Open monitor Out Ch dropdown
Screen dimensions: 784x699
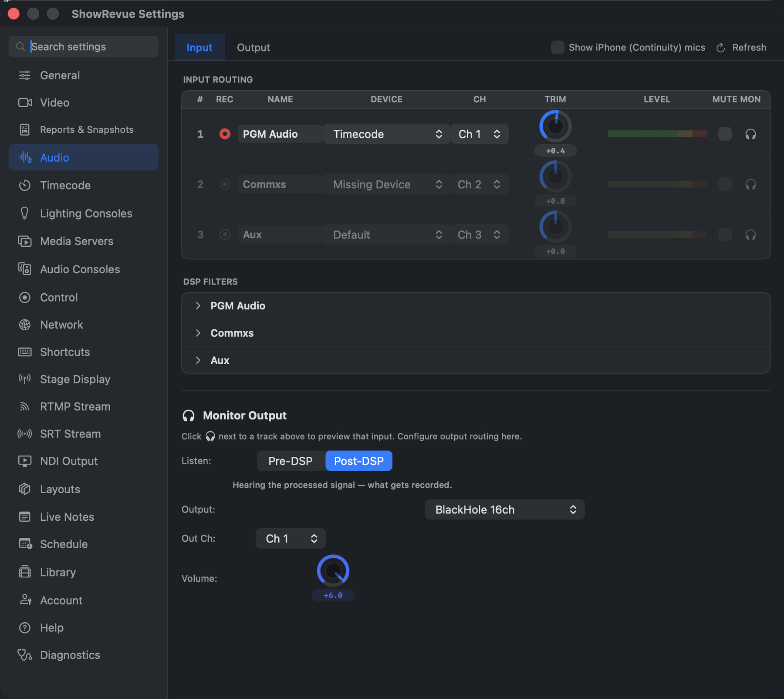click(x=291, y=538)
